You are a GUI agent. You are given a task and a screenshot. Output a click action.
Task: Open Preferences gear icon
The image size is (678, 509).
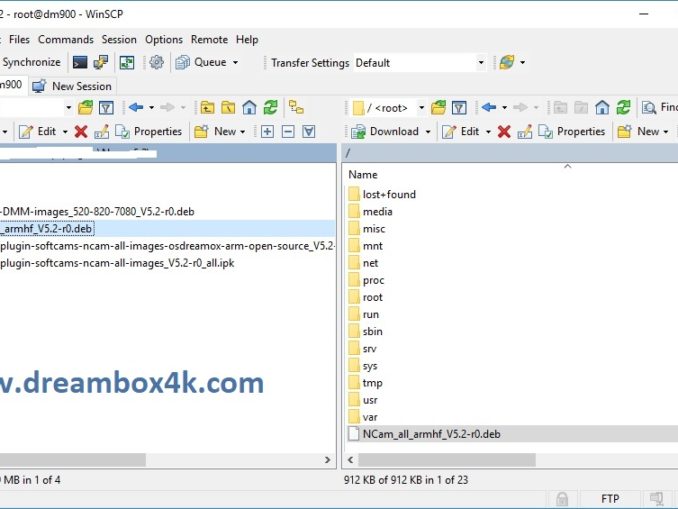[157, 63]
